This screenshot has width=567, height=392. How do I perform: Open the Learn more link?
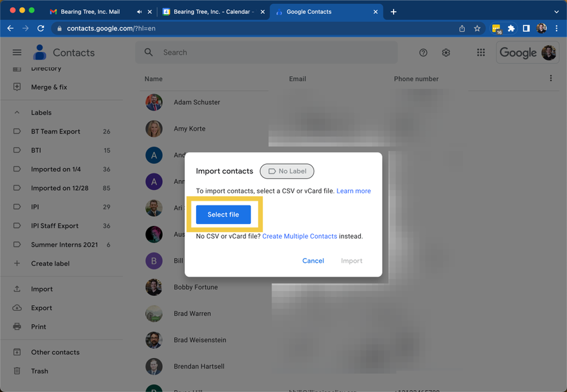click(x=354, y=191)
